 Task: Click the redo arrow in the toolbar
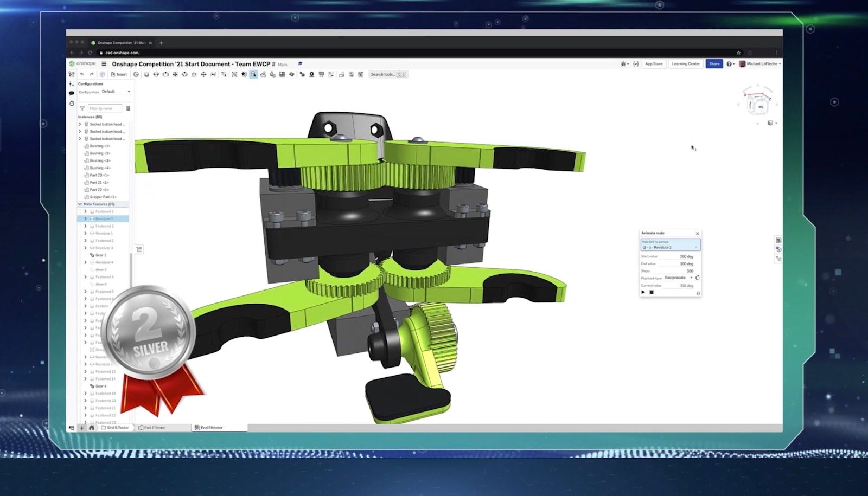point(91,74)
